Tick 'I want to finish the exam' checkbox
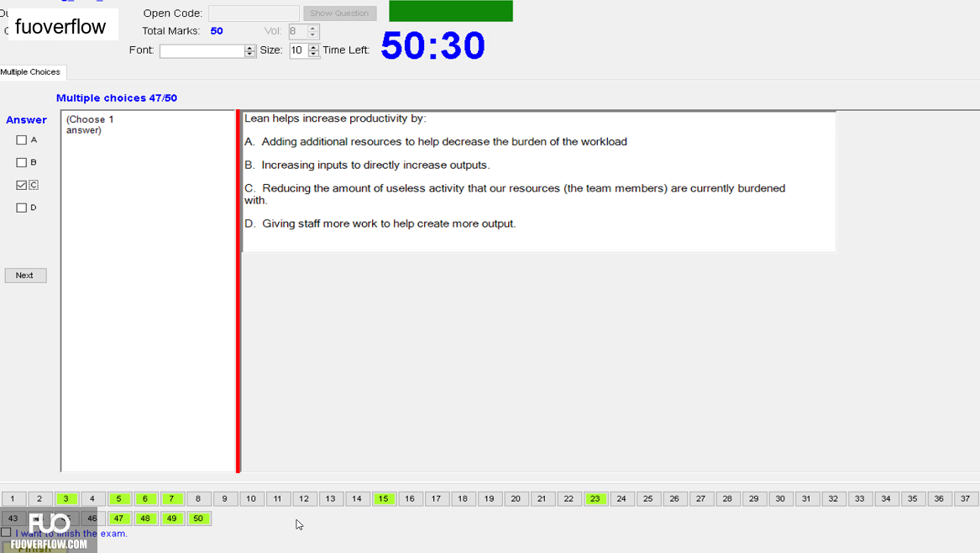980x553 pixels. pos(6,532)
